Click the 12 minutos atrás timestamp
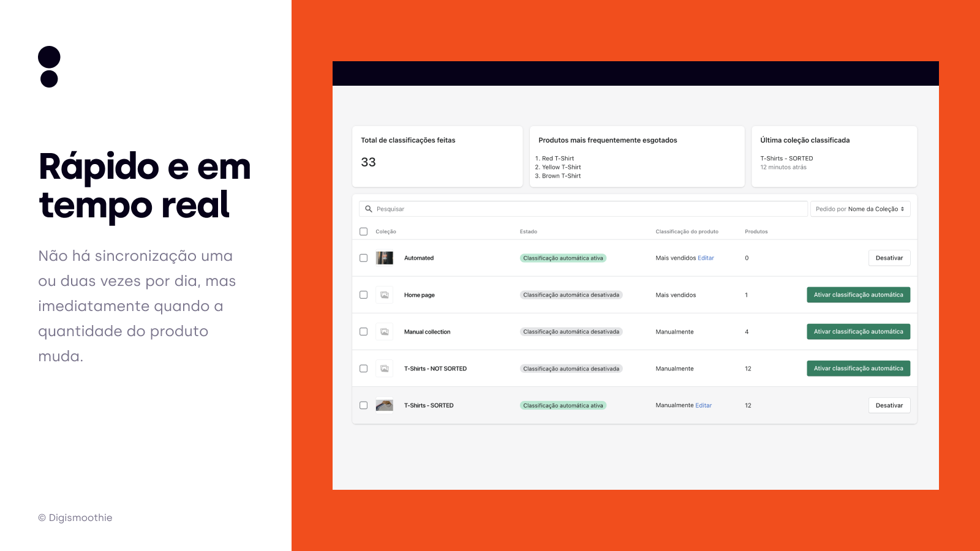This screenshot has width=980, height=551. (x=783, y=167)
